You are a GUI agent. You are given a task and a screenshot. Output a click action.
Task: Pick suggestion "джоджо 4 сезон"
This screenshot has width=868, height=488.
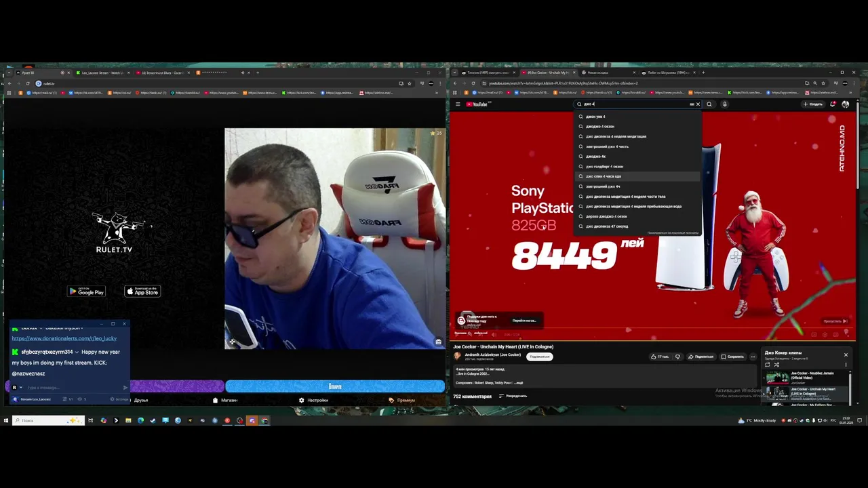coord(637,126)
